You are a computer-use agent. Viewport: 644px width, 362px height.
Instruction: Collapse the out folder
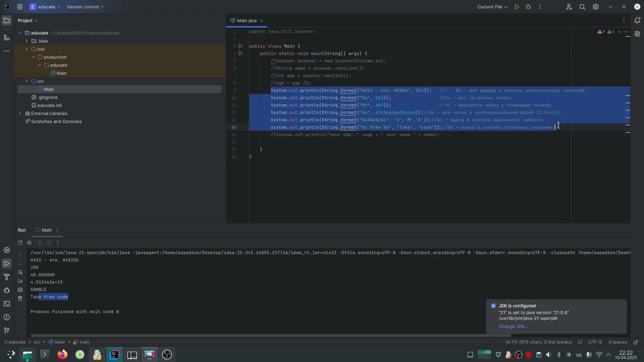[x=27, y=49]
